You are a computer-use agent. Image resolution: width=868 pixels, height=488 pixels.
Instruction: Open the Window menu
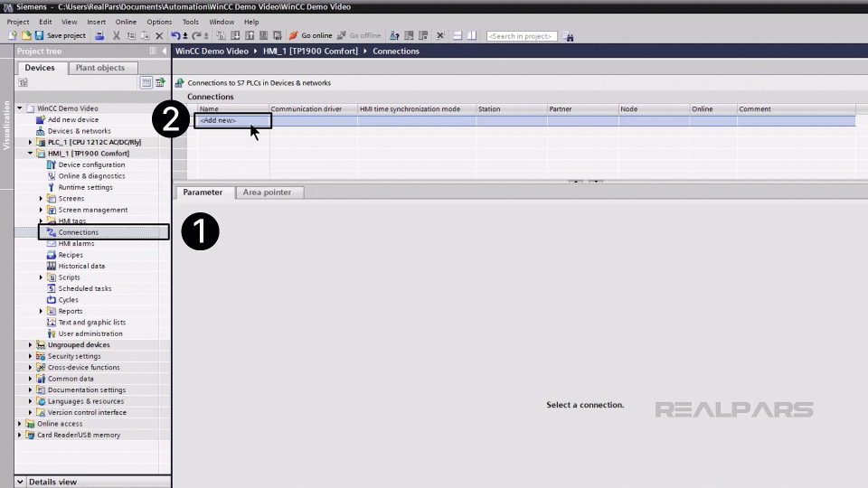(x=222, y=22)
